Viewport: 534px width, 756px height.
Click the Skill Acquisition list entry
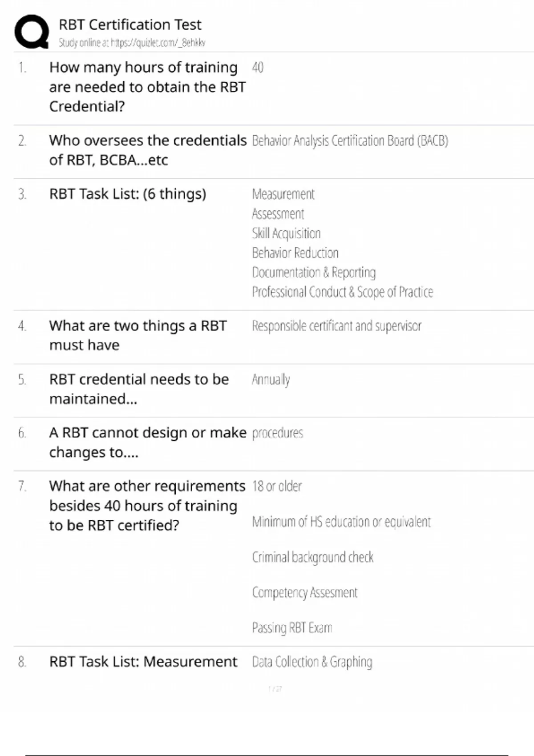[286, 233]
